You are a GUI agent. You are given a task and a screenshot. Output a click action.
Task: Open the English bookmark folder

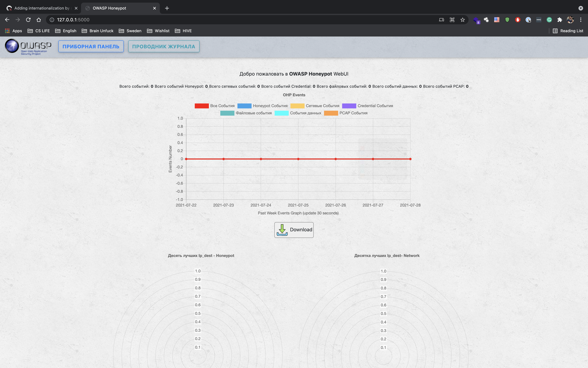click(66, 31)
